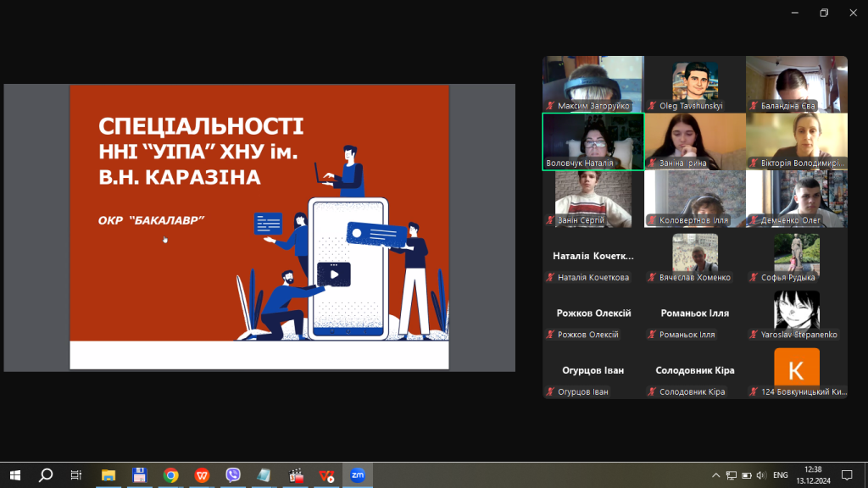868x488 pixels.
Task: Open the notifications action center
Action: (847, 475)
